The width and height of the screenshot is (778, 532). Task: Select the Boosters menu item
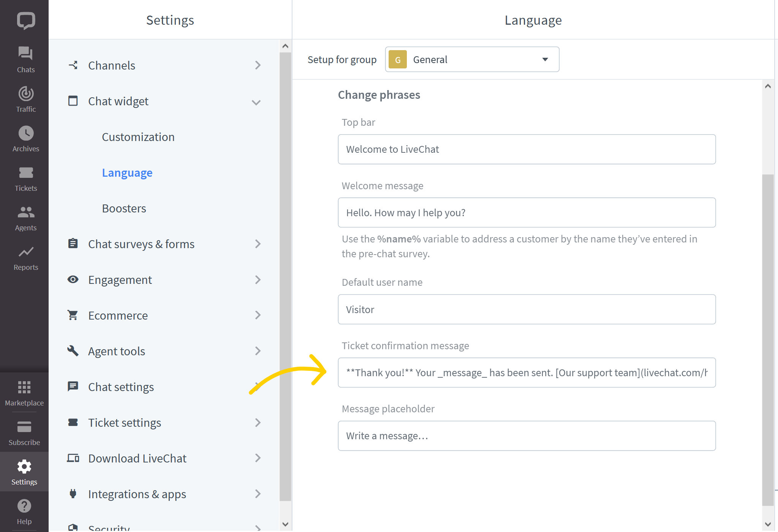pyautogui.click(x=124, y=208)
